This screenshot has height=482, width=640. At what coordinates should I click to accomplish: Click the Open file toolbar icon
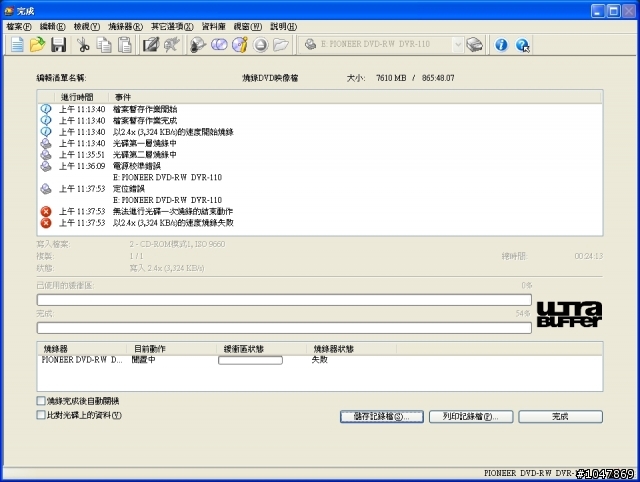[38, 44]
